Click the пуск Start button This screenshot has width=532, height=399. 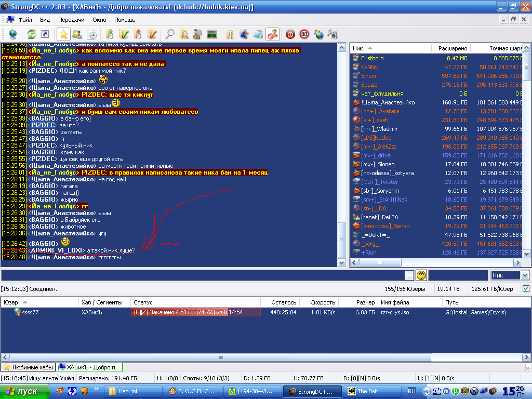pos(22,391)
